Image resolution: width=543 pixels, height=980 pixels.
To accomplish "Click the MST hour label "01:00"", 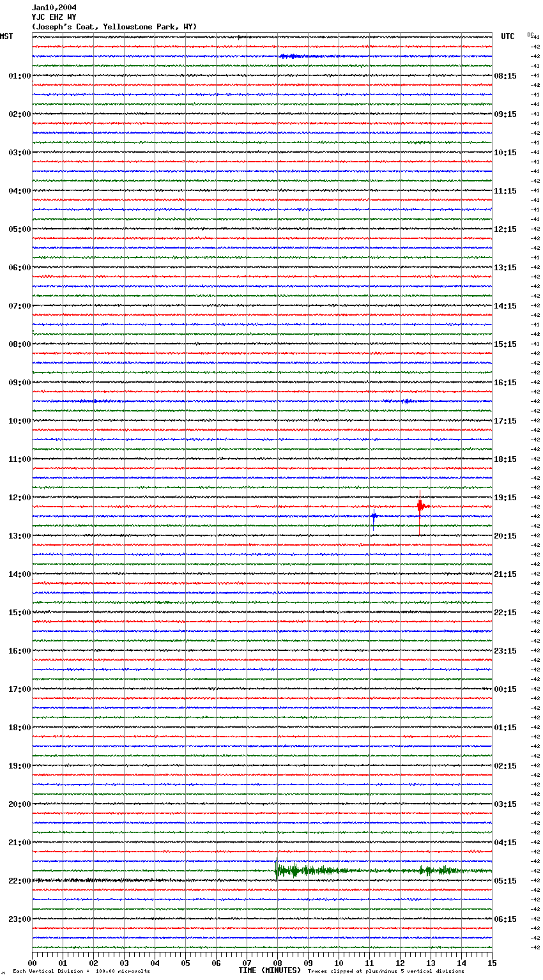I will (x=20, y=76).
